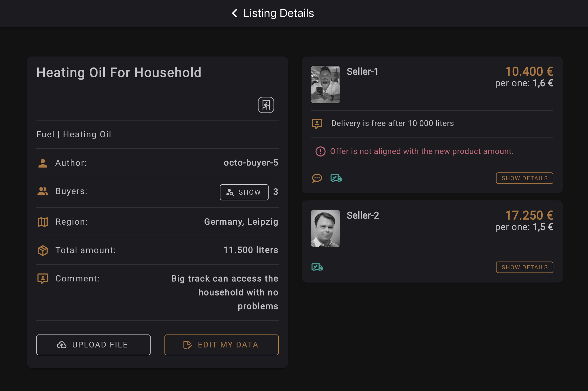Viewport: 588px width, 391px height.
Task: Upload a file to the listing
Action: 93,345
